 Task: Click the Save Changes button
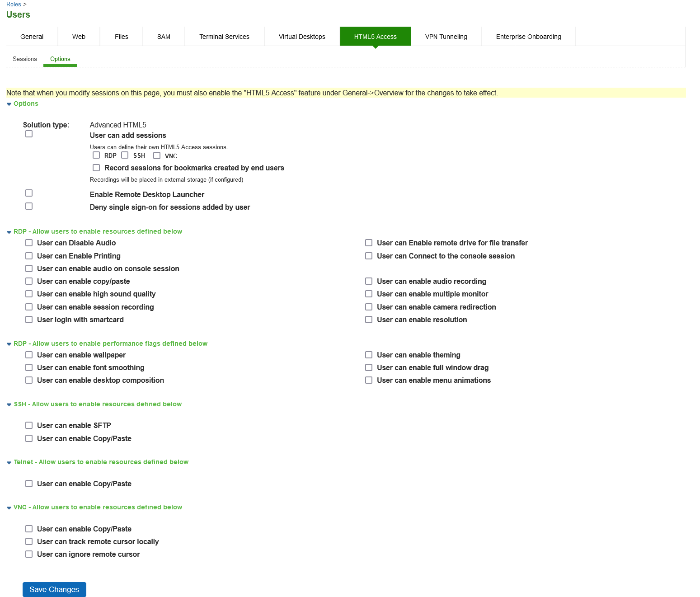(x=54, y=589)
